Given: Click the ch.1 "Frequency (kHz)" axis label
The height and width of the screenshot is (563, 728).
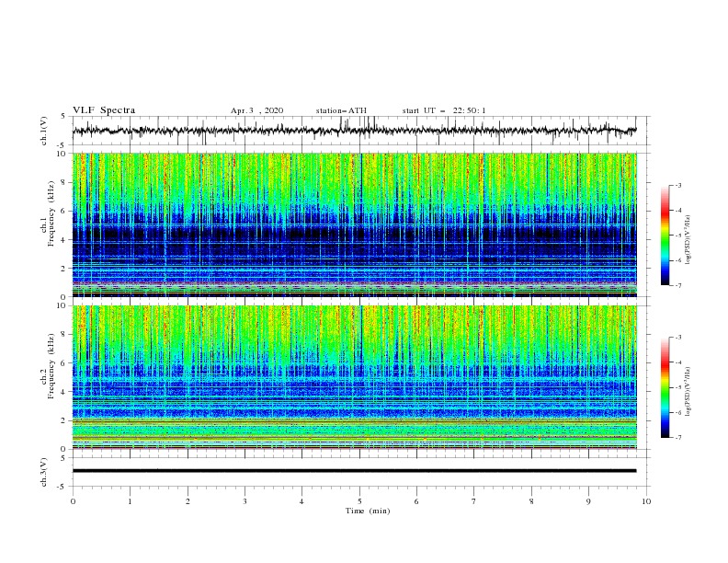Looking at the screenshot, I should coord(51,214).
